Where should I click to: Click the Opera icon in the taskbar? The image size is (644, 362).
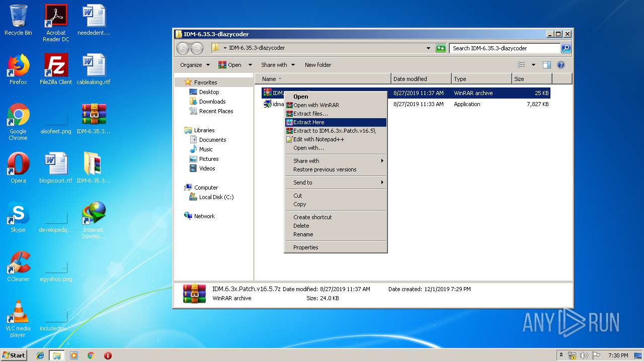click(x=108, y=355)
